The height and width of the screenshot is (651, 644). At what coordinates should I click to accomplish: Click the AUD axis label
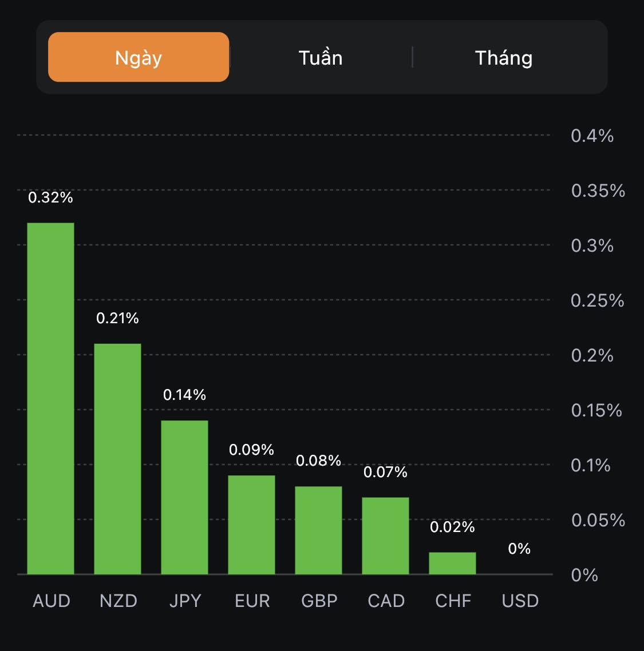[52, 601]
